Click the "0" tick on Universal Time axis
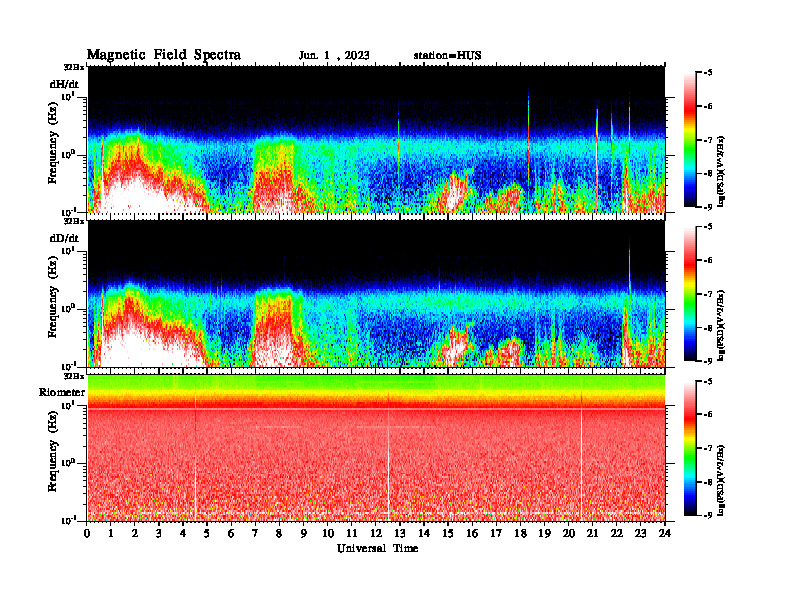The image size is (792, 612). pyautogui.click(x=87, y=534)
